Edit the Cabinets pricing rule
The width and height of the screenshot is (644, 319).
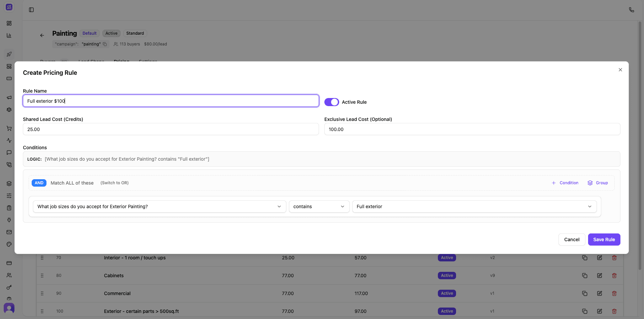click(x=600, y=276)
